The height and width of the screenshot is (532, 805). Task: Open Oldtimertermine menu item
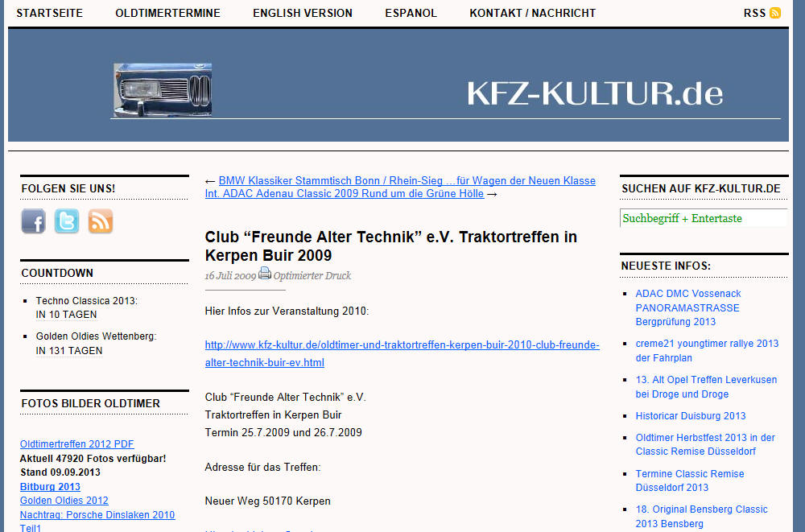tap(168, 14)
